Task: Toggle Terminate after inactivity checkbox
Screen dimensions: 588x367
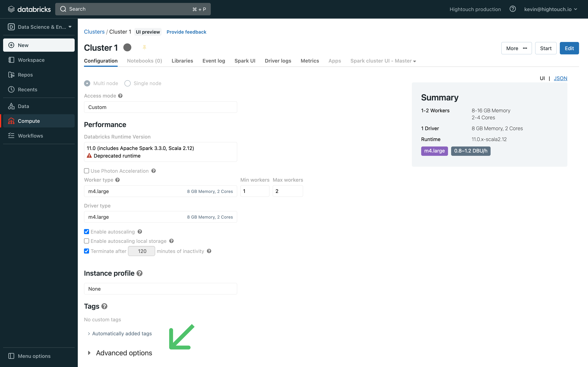Action: [86, 251]
